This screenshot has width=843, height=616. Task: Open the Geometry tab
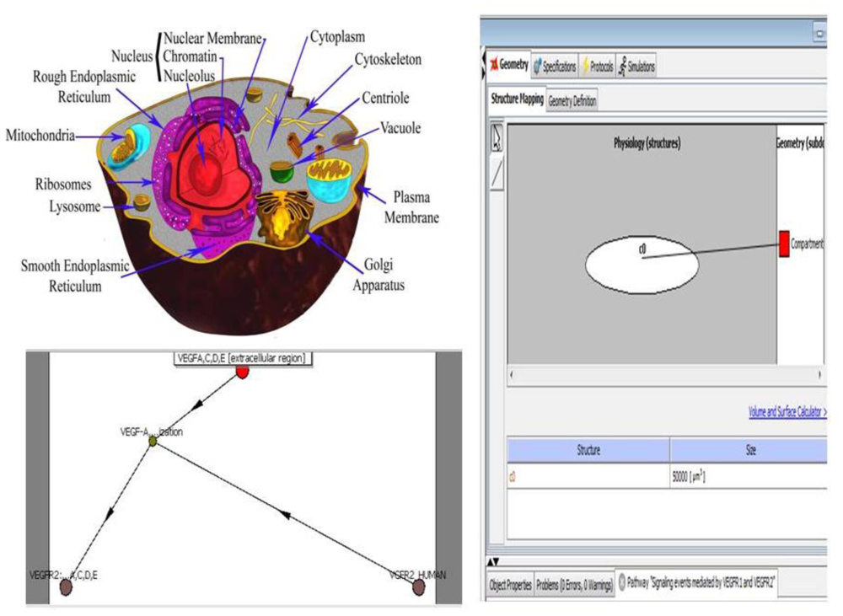point(508,65)
